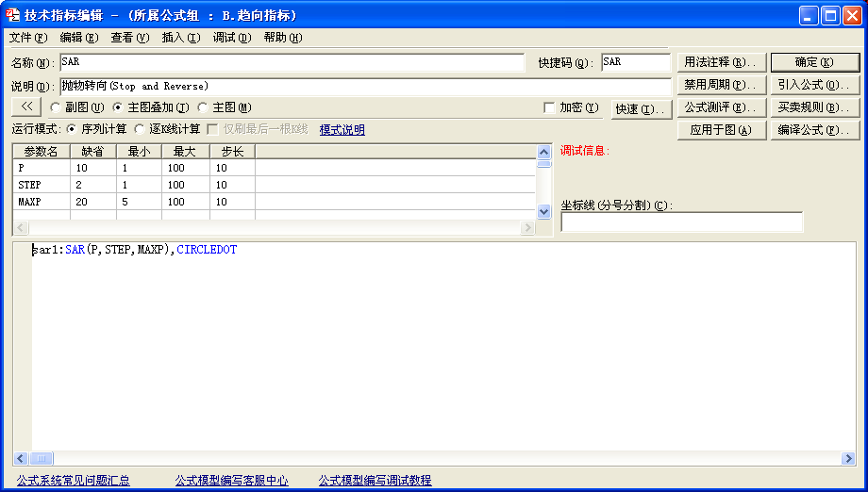
Task: Select 序列计算 run mode
Action: (x=71, y=129)
